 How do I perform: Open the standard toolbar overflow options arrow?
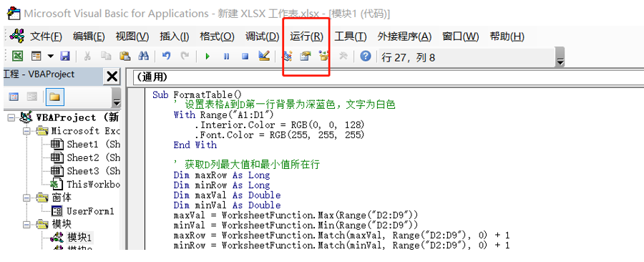560,57
